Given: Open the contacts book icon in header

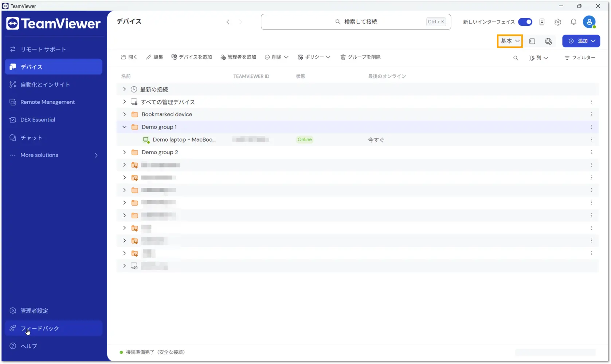Looking at the screenshot, I should tap(542, 22).
